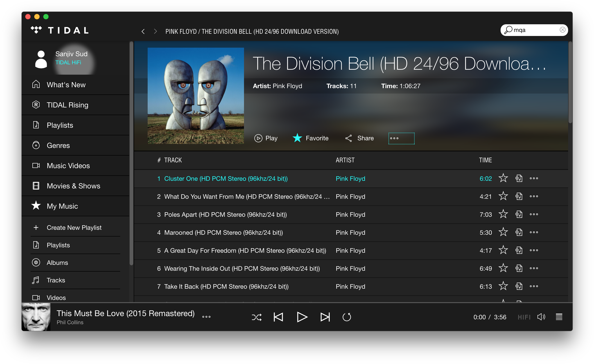
Task: Start playback with play button
Action: pyautogui.click(x=302, y=317)
